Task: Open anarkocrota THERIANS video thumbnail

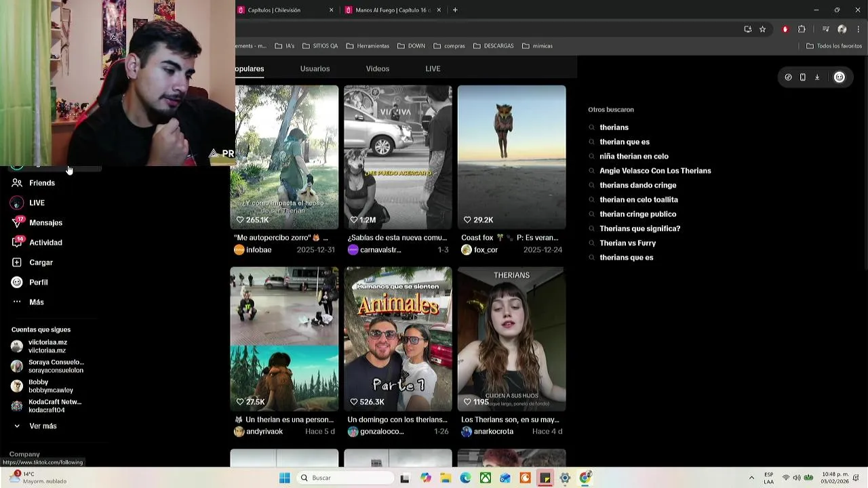Action: tap(512, 339)
